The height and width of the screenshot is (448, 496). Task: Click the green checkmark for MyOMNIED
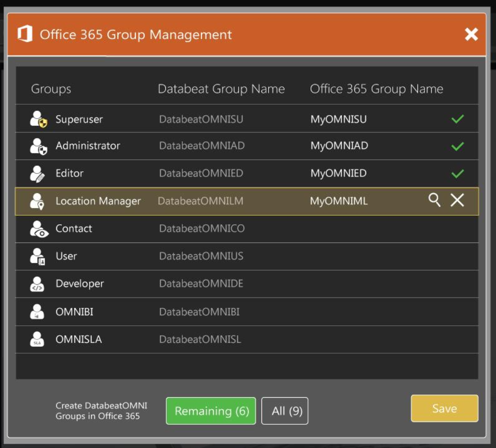point(457,173)
